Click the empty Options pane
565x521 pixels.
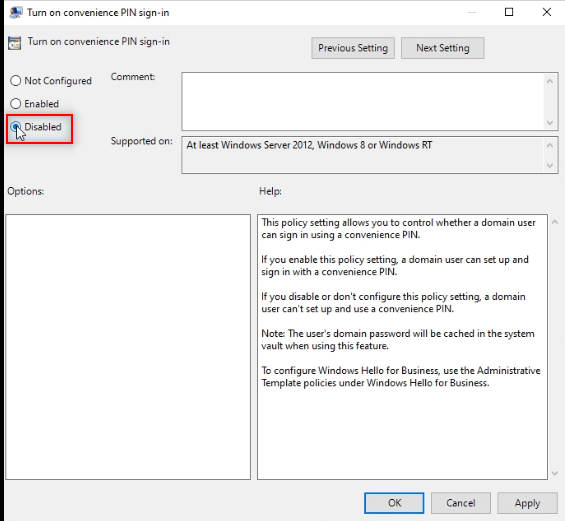(128, 347)
